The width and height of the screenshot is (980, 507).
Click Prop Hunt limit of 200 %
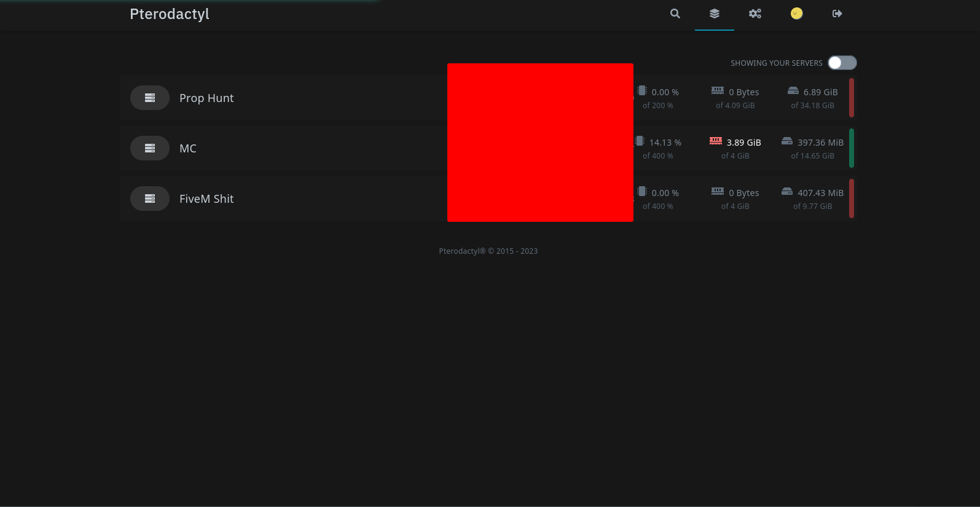point(658,106)
